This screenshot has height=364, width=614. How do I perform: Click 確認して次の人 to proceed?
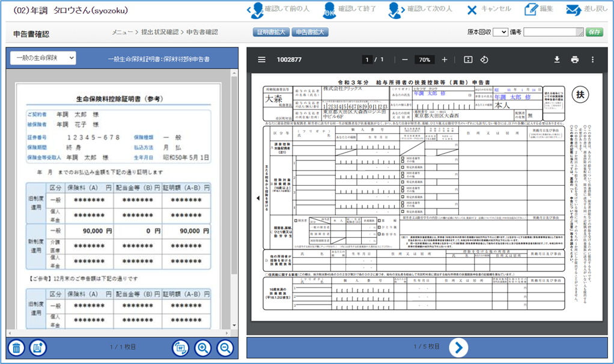click(x=421, y=10)
